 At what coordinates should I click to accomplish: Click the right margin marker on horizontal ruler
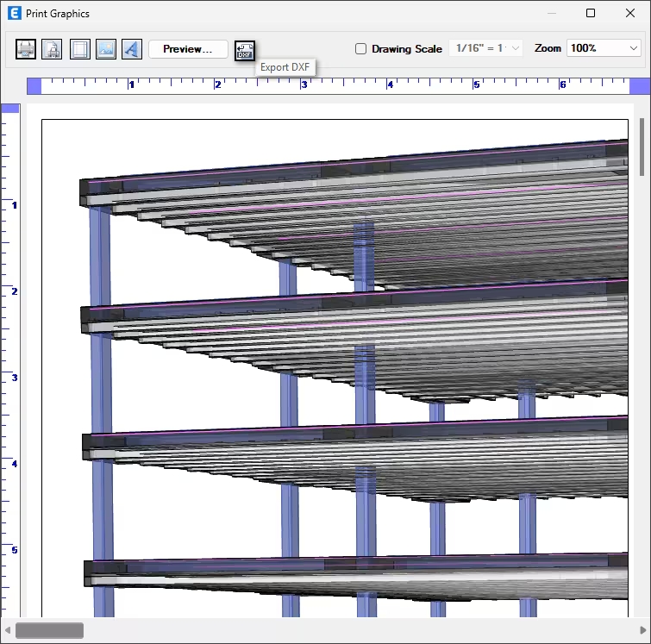[x=639, y=85]
